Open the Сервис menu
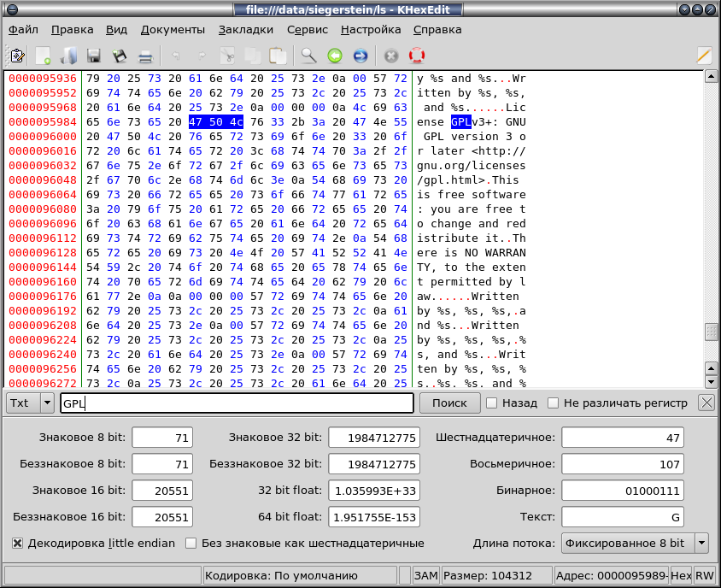 (x=308, y=29)
